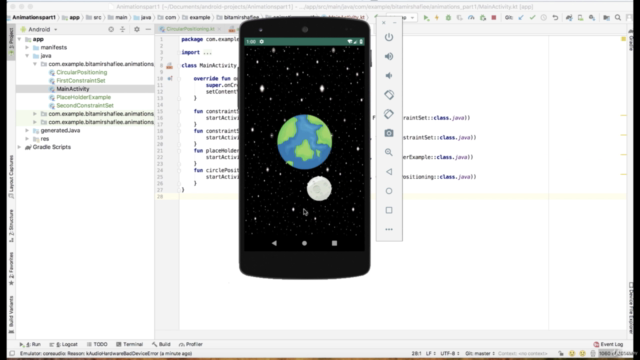Viewport: 640px width, 360px height.
Task: Collapse the java folder
Action: click(x=27, y=56)
